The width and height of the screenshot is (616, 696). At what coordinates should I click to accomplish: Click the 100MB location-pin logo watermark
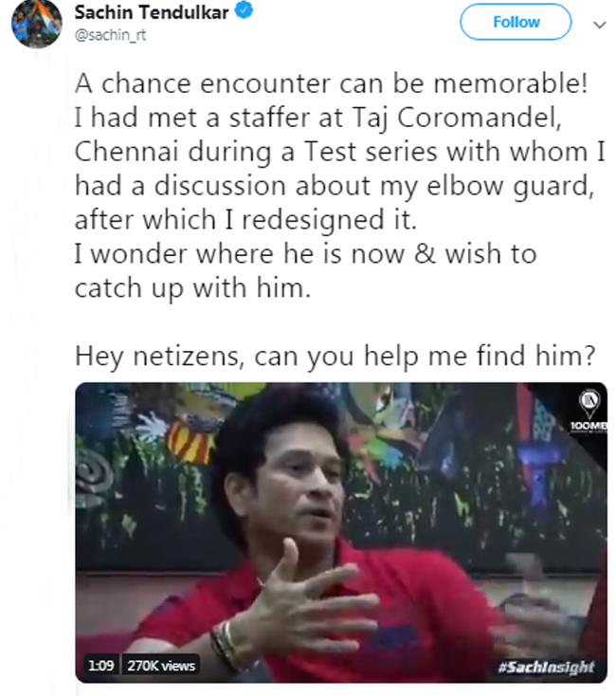click(x=590, y=411)
